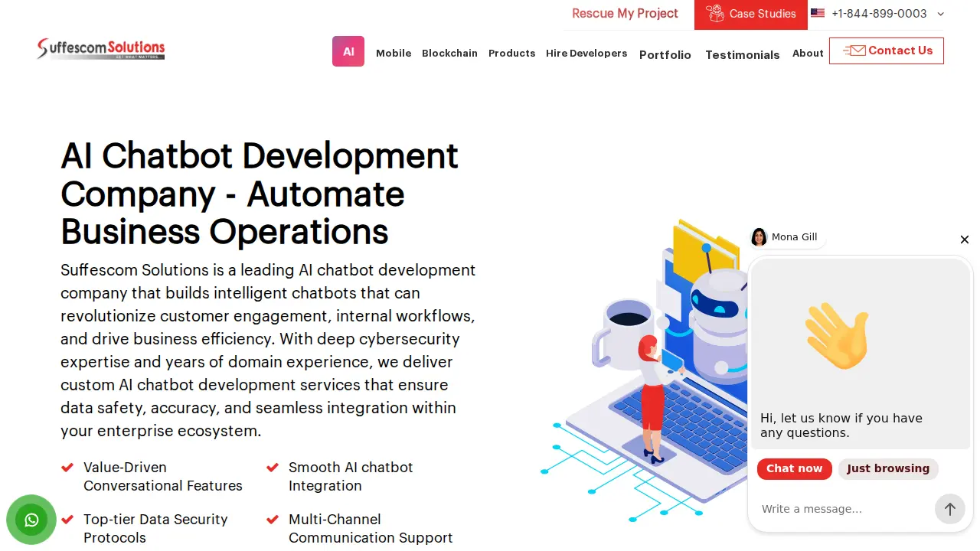
Task: Open Hire Developers menu
Action: (586, 53)
